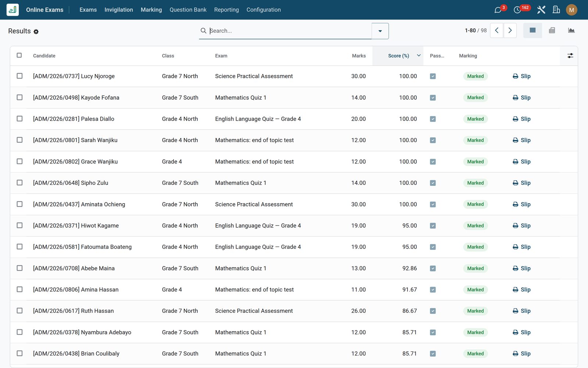Select the Ruth Hassan row checkbox
588x368 pixels.
(19, 311)
